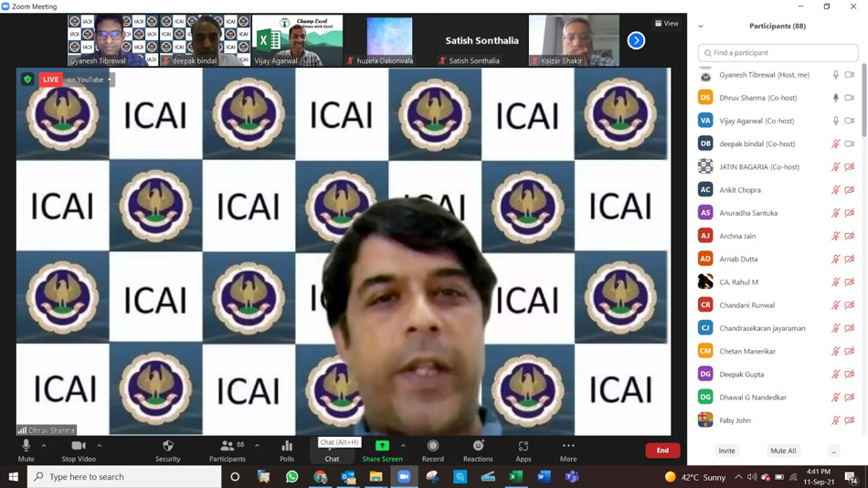868x488 pixels.
Task: Open the notifications action center icon
Action: tap(852, 477)
